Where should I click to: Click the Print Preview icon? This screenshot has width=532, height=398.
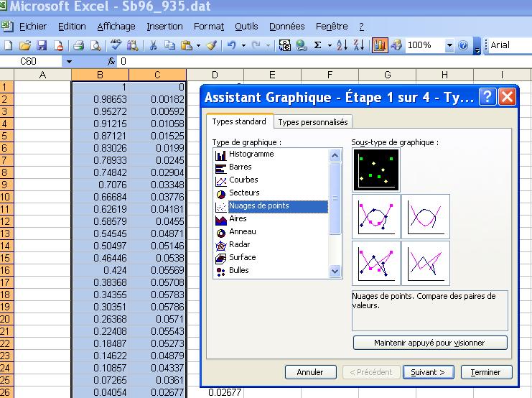95,45
